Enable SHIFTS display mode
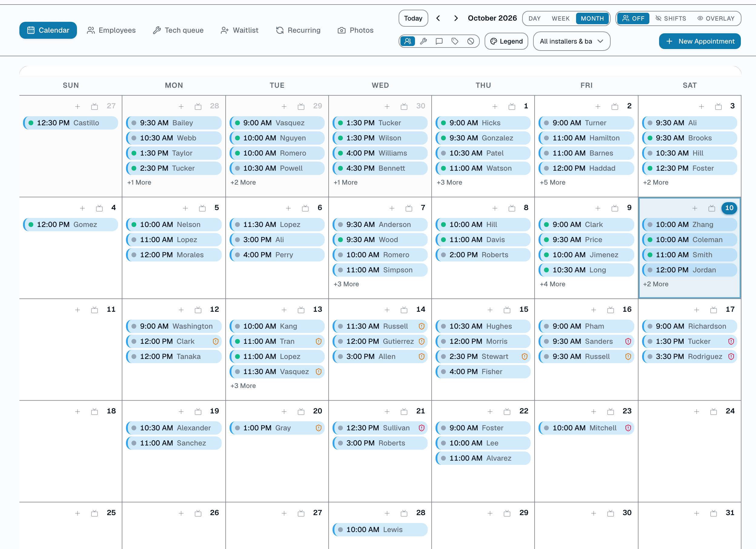The height and width of the screenshot is (549, 756). coord(671,18)
